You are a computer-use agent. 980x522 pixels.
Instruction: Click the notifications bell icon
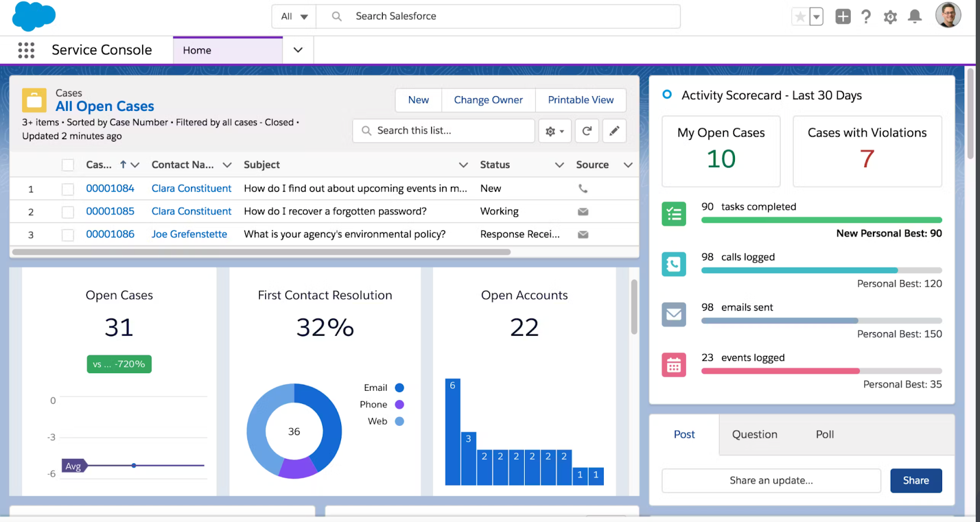click(x=914, y=17)
